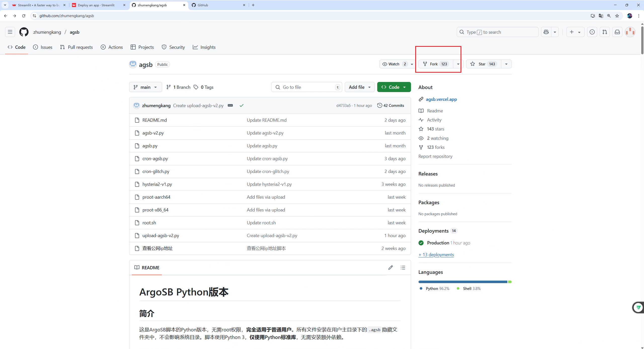
Task: Open the Copilot chat icon
Action: pos(546,32)
